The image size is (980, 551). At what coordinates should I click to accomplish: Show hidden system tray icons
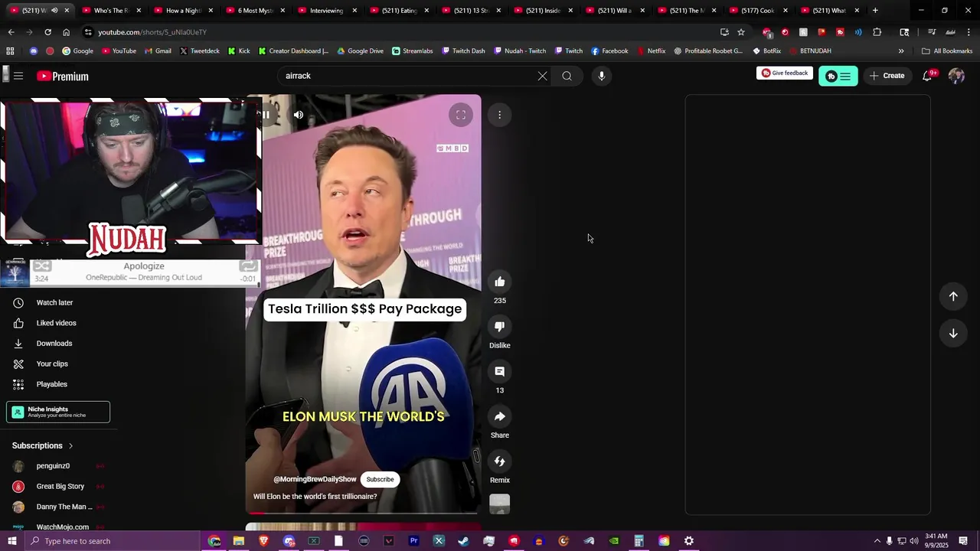[x=877, y=541]
